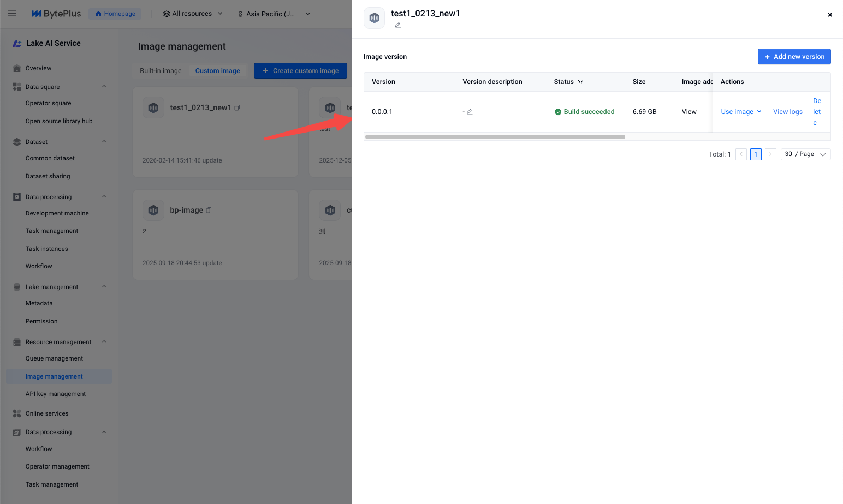
Task: Click the Add new version button
Action: (794, 57)
